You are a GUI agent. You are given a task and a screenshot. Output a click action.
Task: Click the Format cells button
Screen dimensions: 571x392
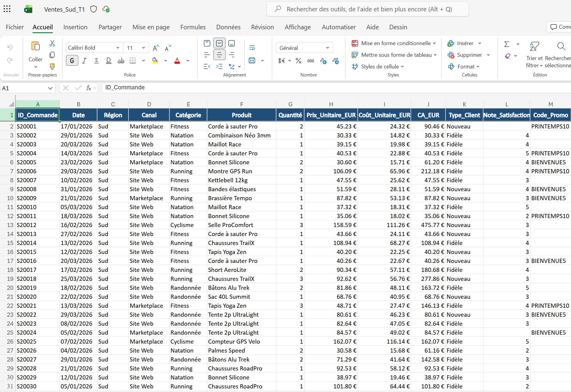pos(463,67)
